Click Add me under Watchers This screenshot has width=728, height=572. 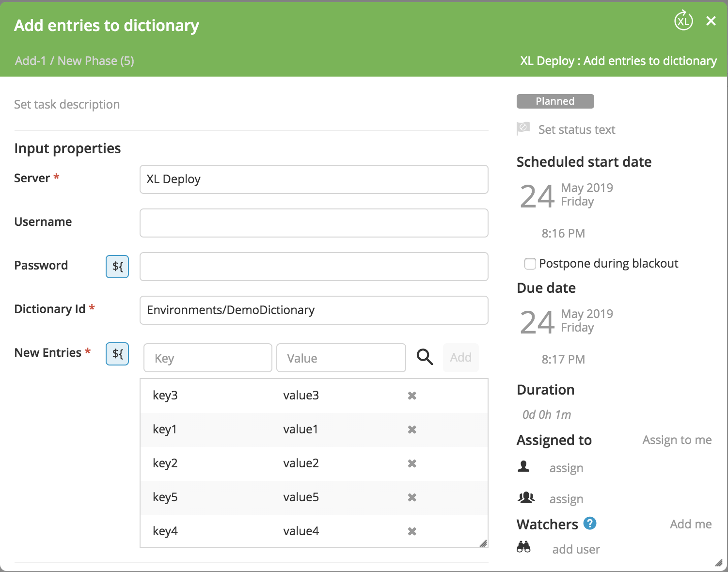click(x=691, y=524)
